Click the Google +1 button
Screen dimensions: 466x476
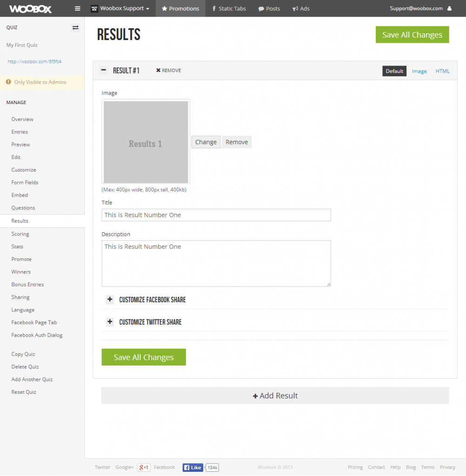144,467
